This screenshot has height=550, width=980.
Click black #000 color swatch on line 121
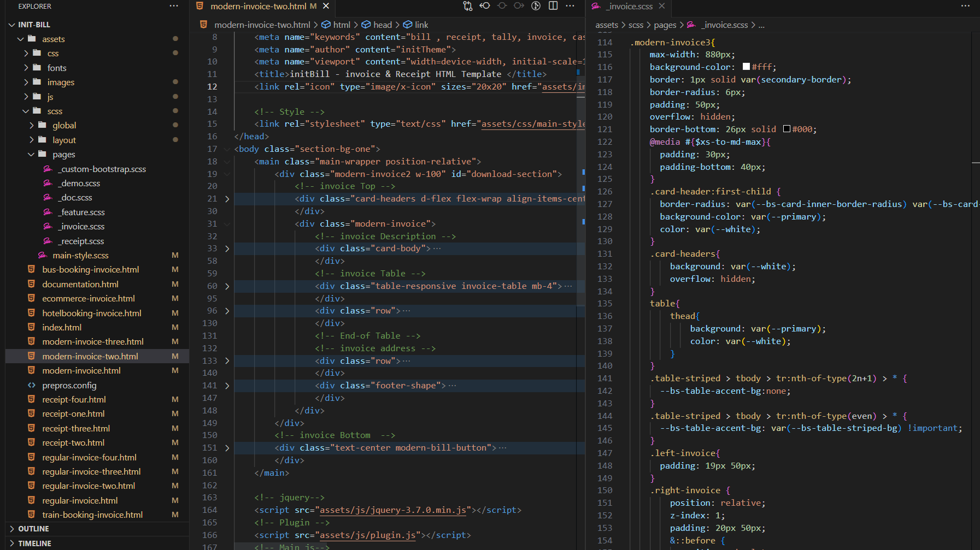787,129
